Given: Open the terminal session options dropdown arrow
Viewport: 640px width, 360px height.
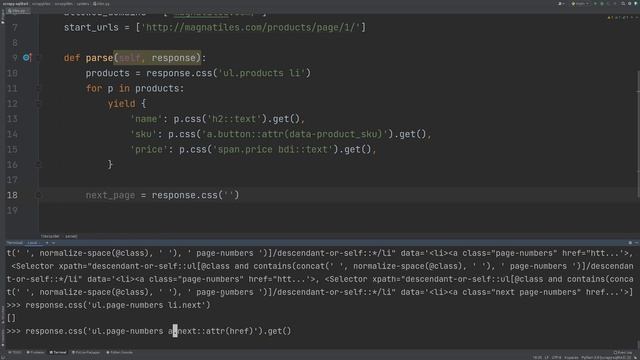Looking at the screenshot, I should [53, 243].
